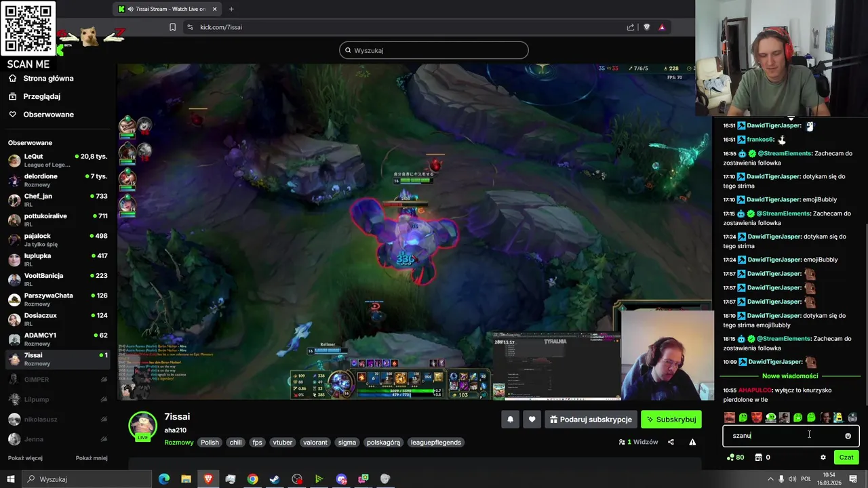Click the Windows taskbar Wyszukaj search box
The image size is (868, 488).
tap(87, 479)
